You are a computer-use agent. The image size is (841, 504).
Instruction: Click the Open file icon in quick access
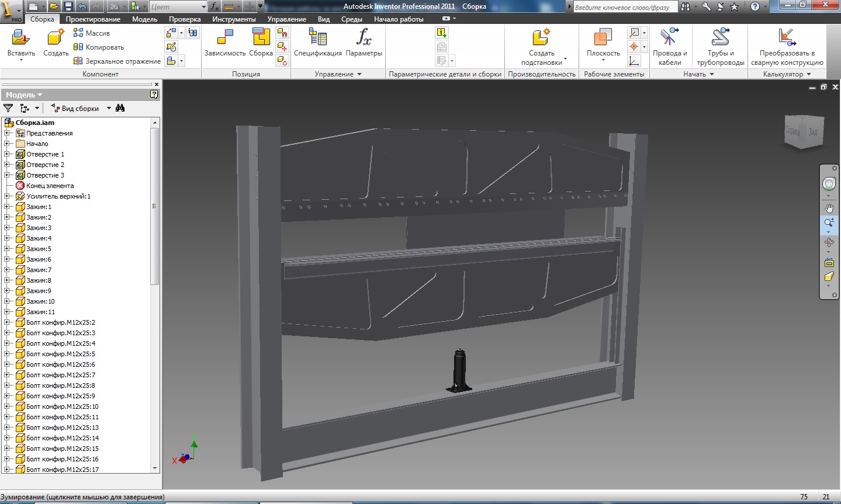54,6
